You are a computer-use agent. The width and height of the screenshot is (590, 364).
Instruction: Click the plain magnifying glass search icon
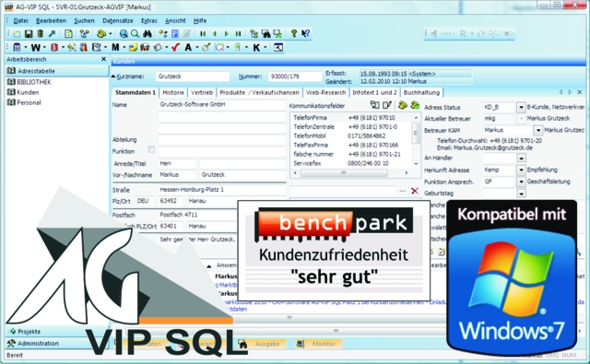[x=136, y=34]
